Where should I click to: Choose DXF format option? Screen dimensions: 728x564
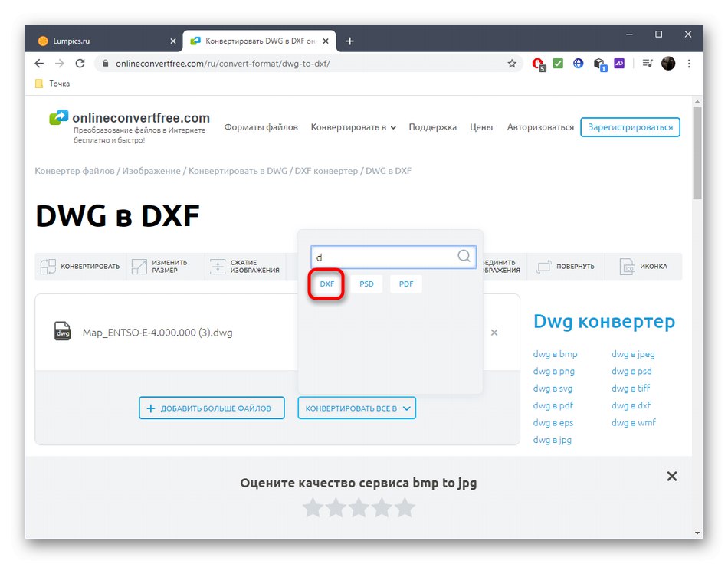click(327, 284)
